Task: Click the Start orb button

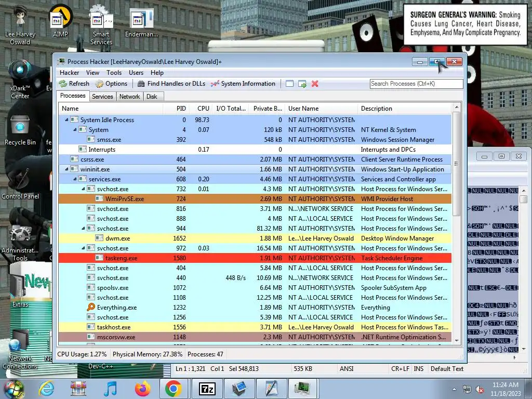Action: point(14,389)
